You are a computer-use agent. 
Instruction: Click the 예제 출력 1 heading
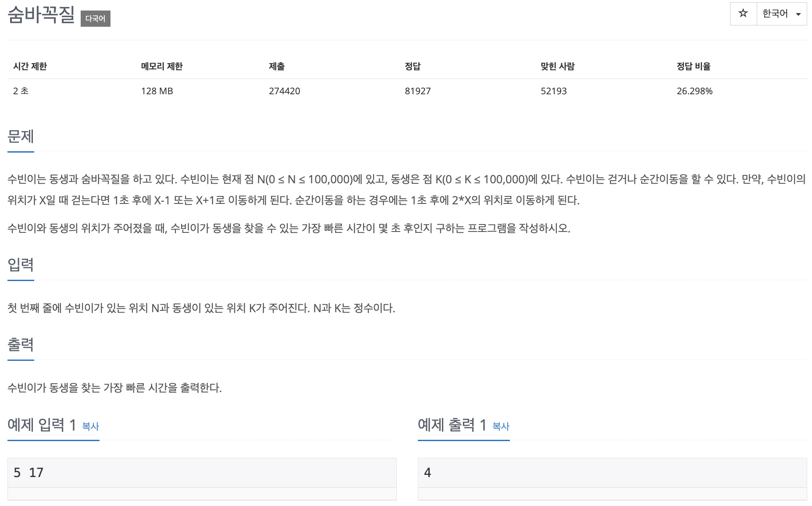click(452, 424)
